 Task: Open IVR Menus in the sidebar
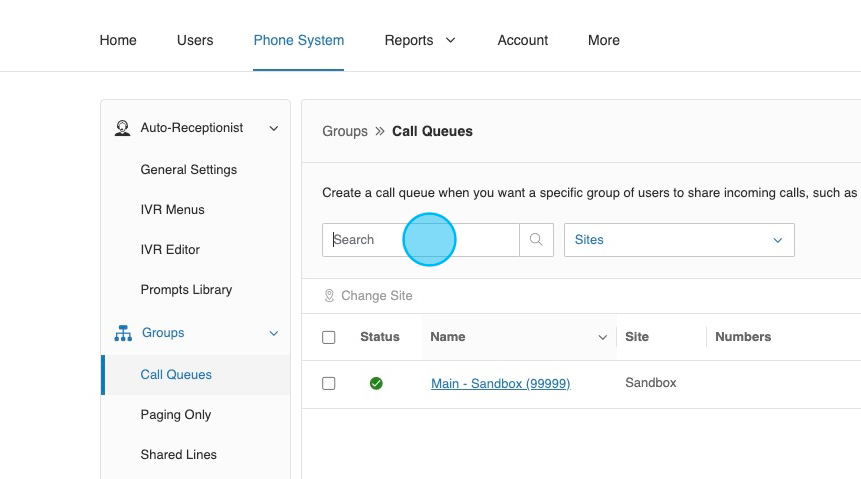coord(172,210)
